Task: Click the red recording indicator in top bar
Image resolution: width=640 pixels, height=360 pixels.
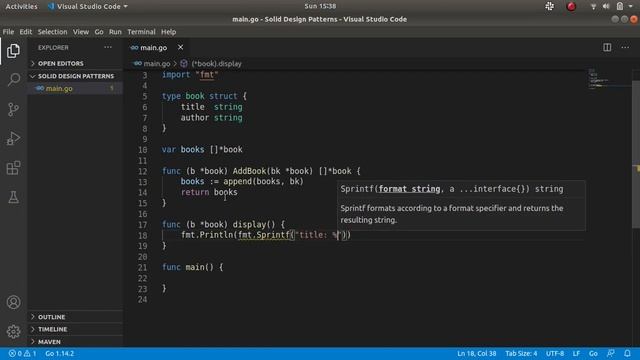Action: [x=571, y=6]
